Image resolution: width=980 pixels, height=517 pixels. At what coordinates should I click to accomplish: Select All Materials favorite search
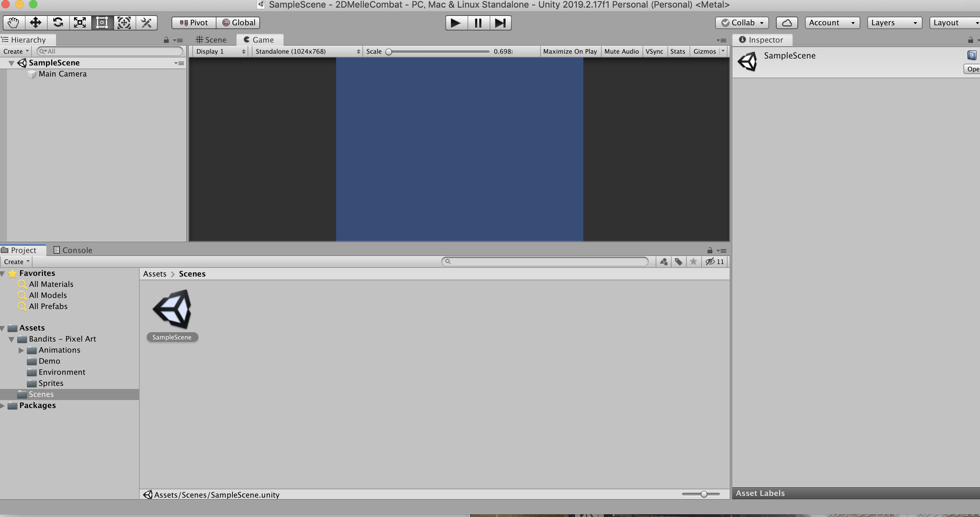point(51,284)
